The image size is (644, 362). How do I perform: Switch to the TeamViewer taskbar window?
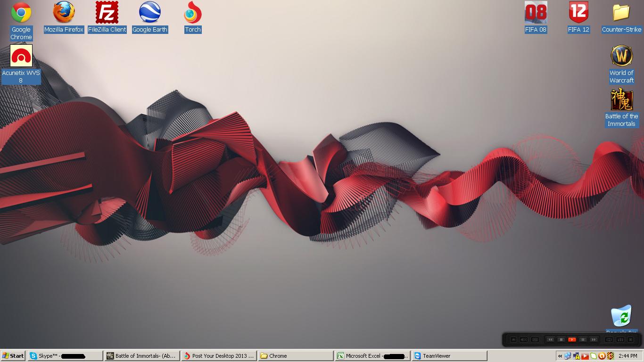point(450,356)
